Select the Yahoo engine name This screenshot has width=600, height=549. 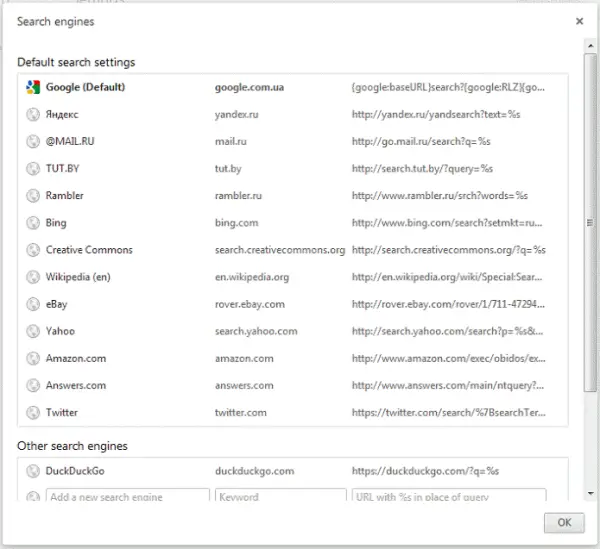coord(60,331)
